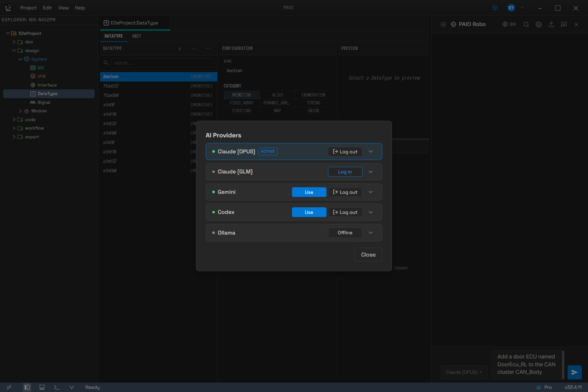The width and height of the screenshot is (588, 392).
Task: Select the float32 datatype row
Action: (x=158, y=86)
